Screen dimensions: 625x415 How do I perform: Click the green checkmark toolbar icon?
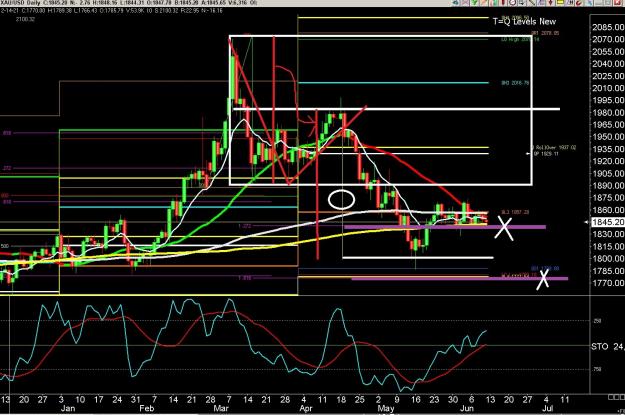[474, 2]
